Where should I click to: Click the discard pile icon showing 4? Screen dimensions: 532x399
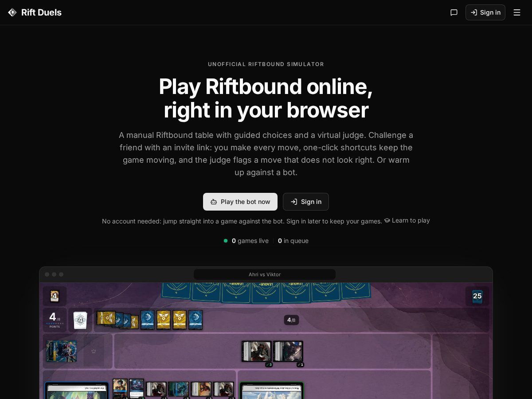[55, 296]
